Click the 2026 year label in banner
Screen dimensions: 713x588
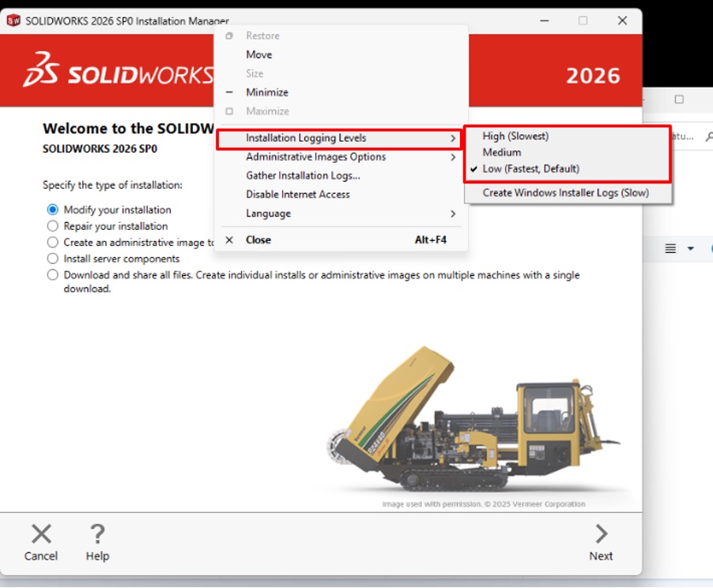tap(593, 76)
